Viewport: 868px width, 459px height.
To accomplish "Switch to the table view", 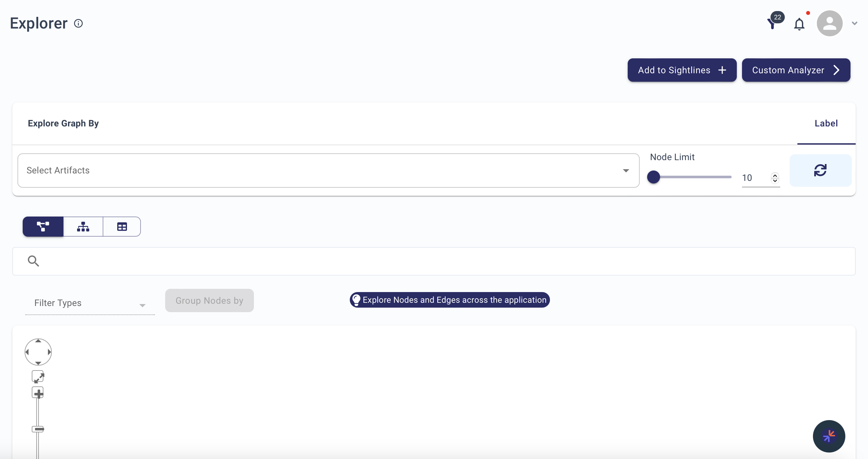I will point(122,227).
